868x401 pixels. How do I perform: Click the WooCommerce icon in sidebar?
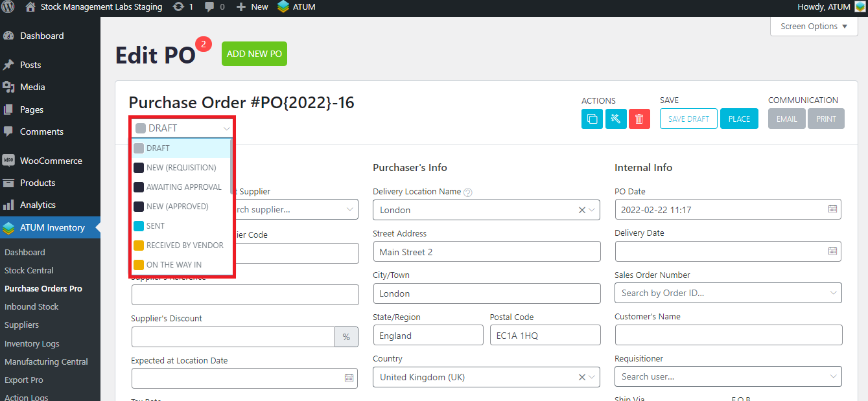(8, 161)
